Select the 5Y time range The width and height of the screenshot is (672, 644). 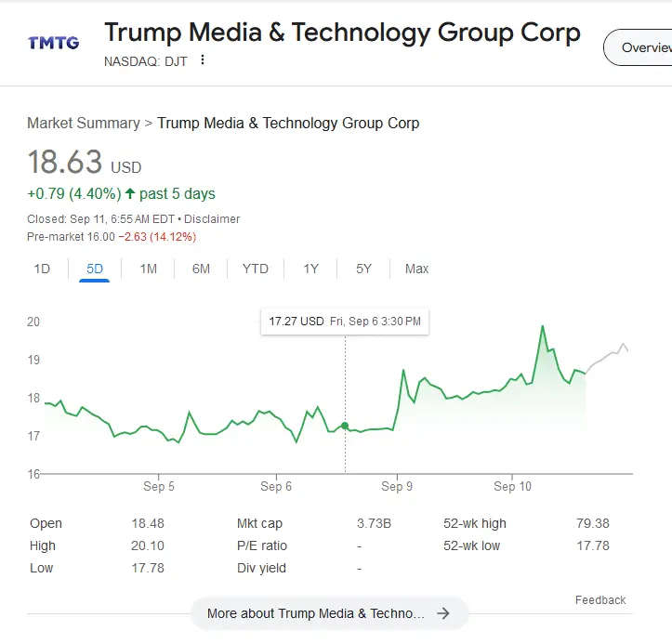click(x=363, y=269)
